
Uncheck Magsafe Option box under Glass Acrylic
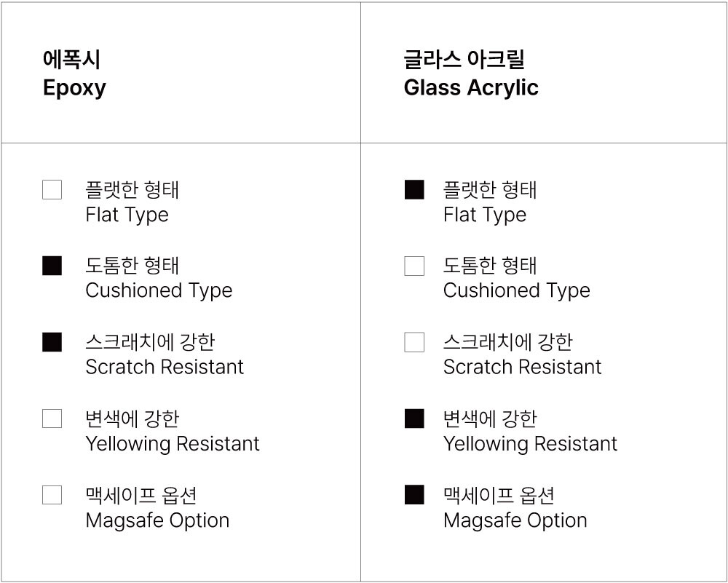pos(414,495)
